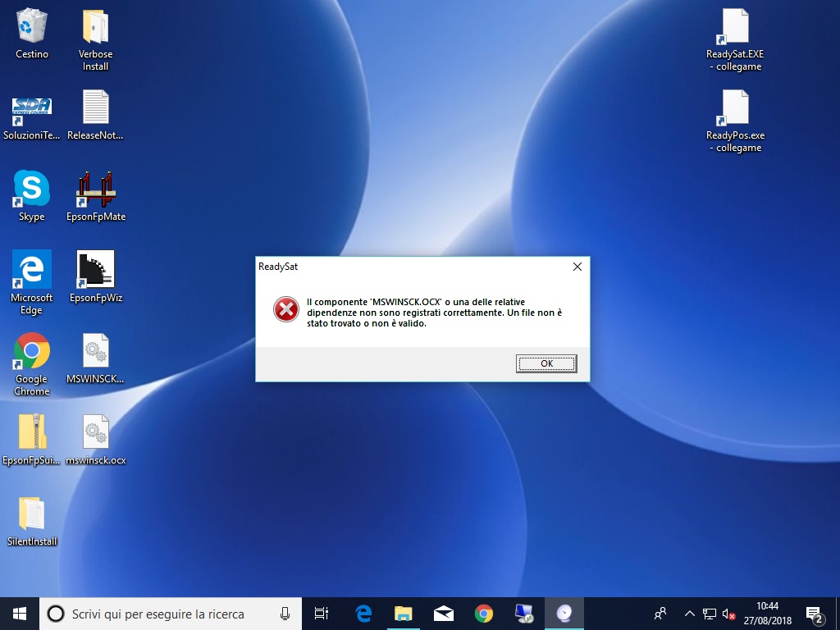
Task: Click the error message text in dialog
Action: pos(435,313)
